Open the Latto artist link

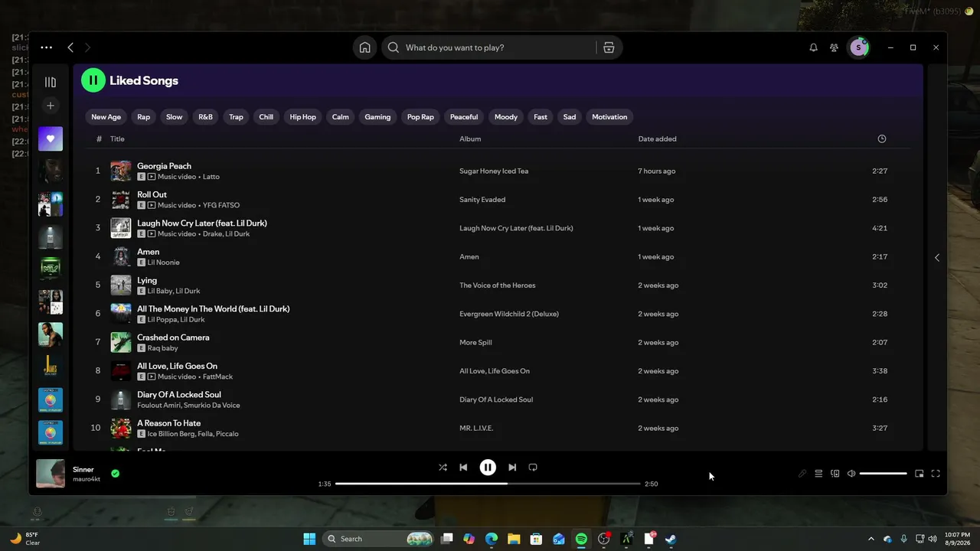[211, 177]
